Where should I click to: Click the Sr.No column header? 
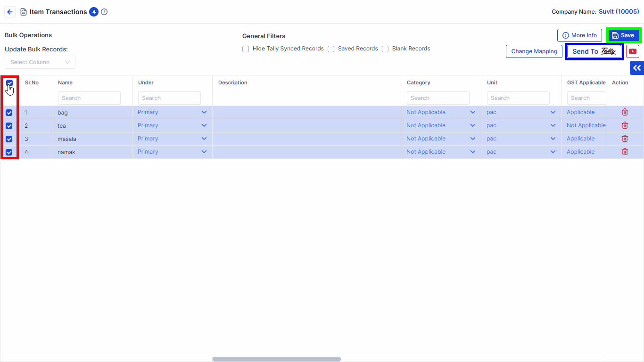[32, 82]
